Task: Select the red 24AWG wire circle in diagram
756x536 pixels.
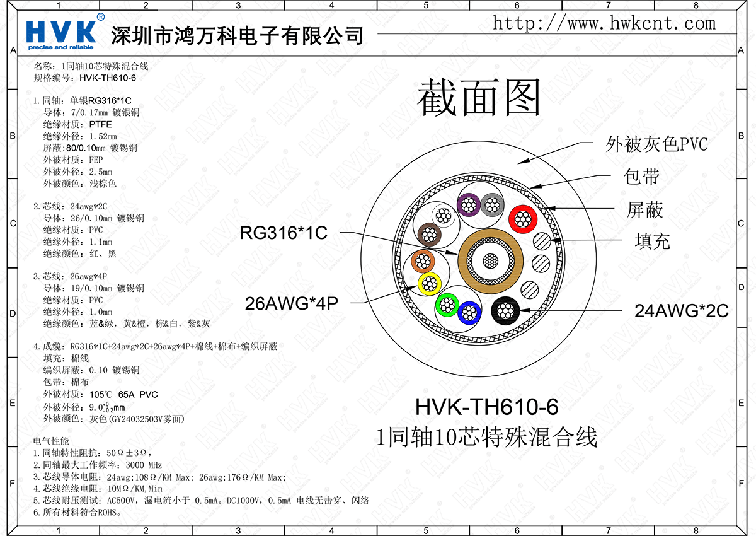Action: tap(523, 218)
